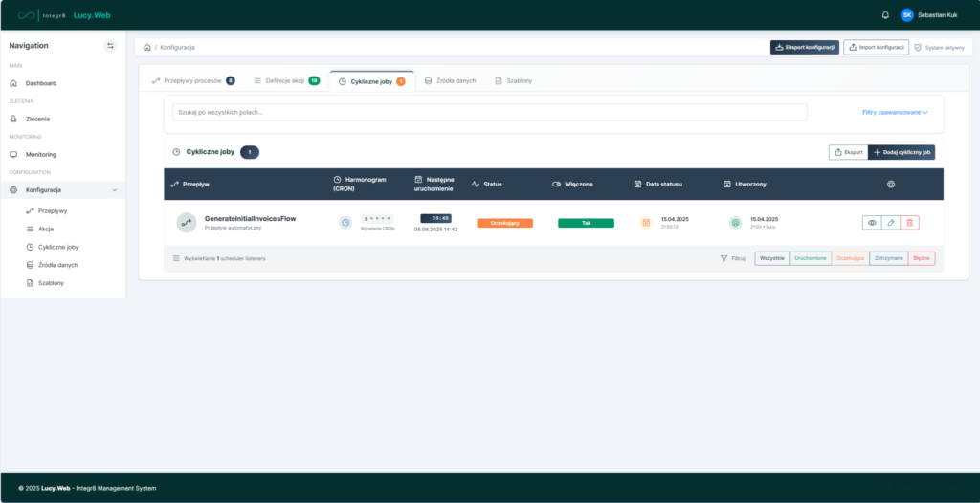980x503 pixels.
Task: Click Dodaj cykliczny job button
Action: click(902, 152)
